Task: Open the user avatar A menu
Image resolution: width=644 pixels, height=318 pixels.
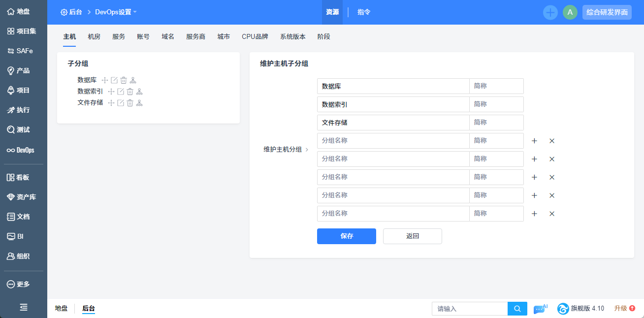Action: [570, 12]
